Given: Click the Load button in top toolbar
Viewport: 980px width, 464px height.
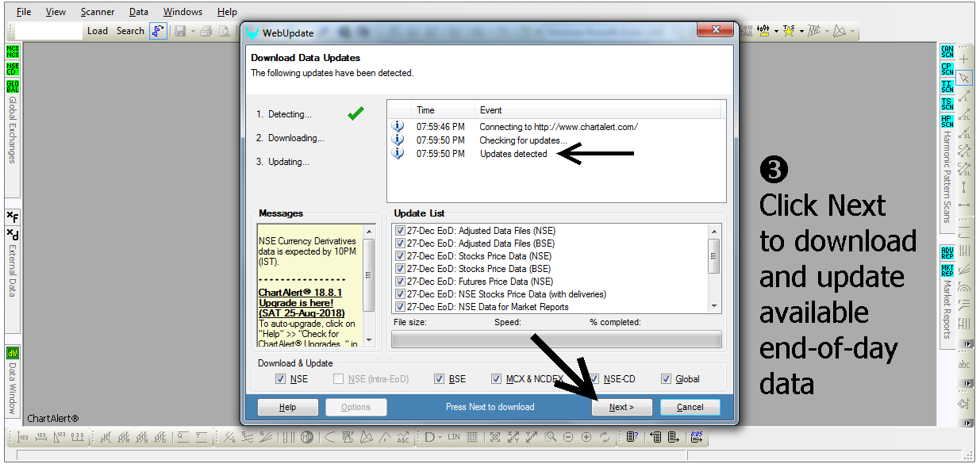Looking at the screenshot, I should pos(98,31).
